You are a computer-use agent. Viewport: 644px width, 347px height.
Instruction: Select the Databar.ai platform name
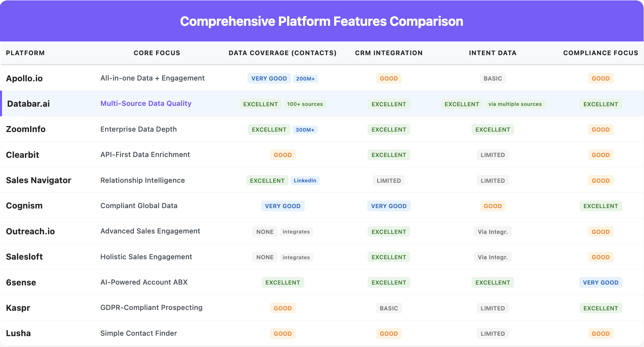coord(29,104)
